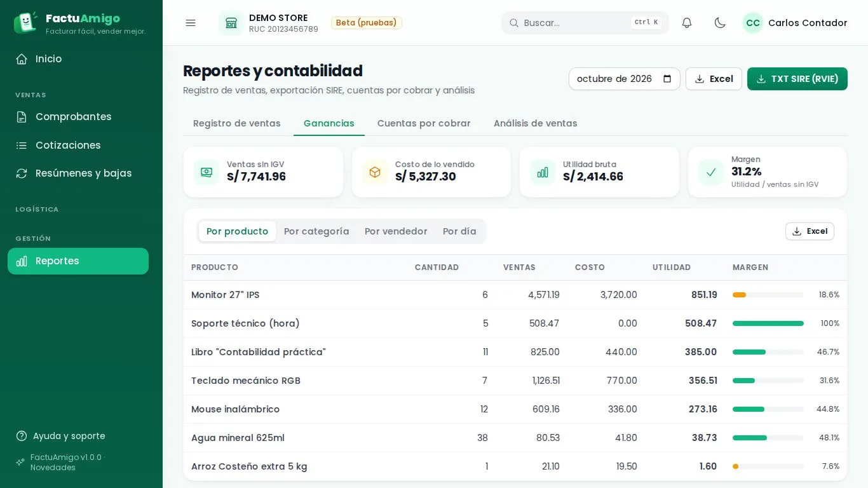Click the Monitor 27" IPS margin bar
The width and height of the screenshot is (868, 488).
pos(768,295)
